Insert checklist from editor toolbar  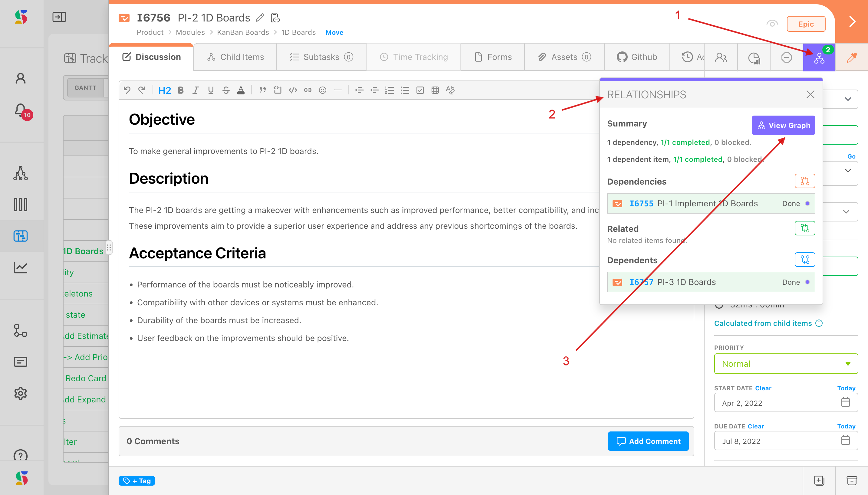(x=420, y=90)
